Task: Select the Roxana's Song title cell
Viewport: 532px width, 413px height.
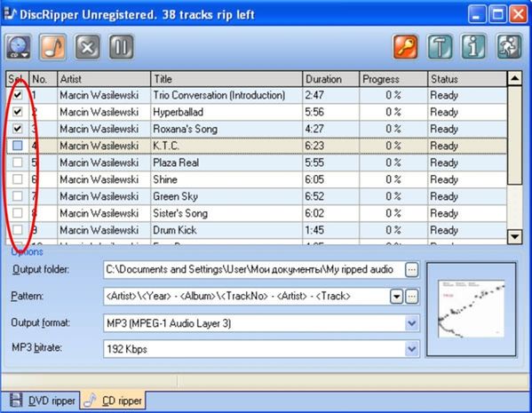Action: 226,129
